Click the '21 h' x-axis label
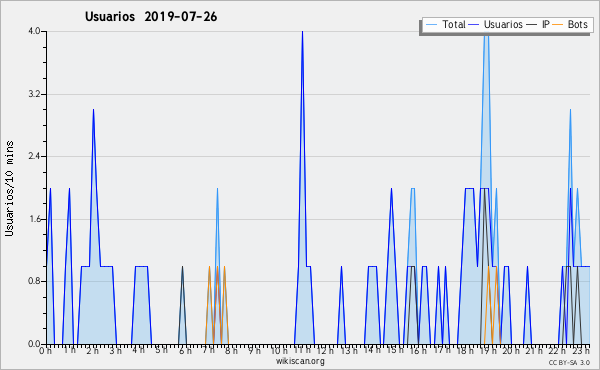 click(534, 350)
